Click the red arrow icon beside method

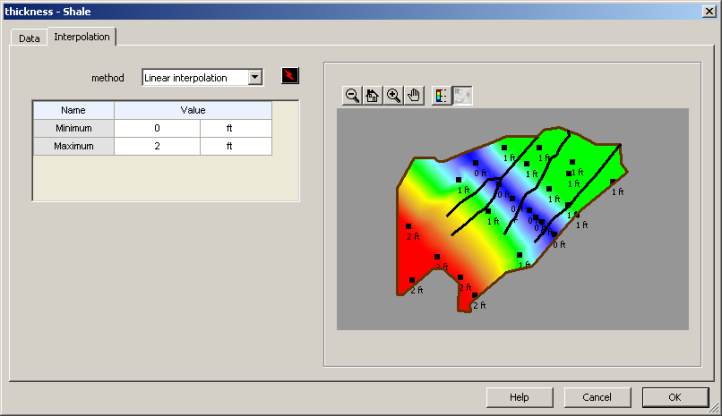(290, 77)
